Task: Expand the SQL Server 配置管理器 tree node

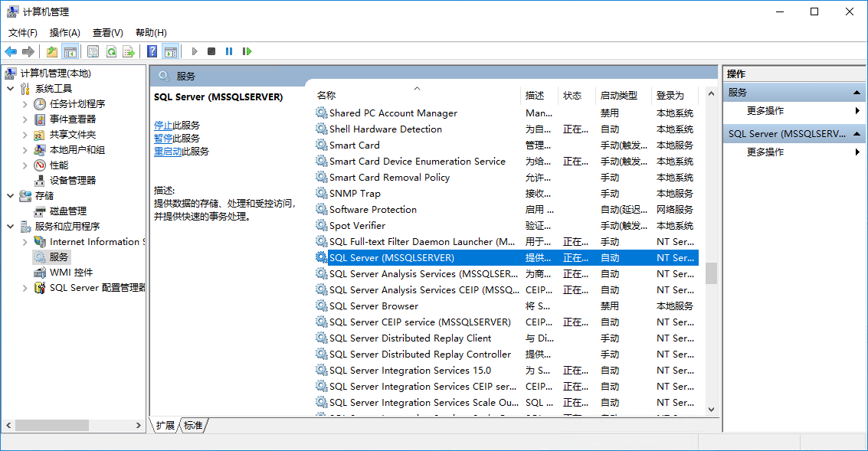Action: pyautogui.click(x=25, y=288)
